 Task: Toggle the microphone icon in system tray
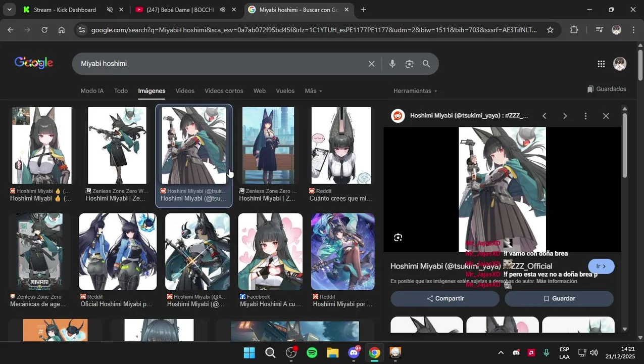pyautogui.click(x=547, y=352)
